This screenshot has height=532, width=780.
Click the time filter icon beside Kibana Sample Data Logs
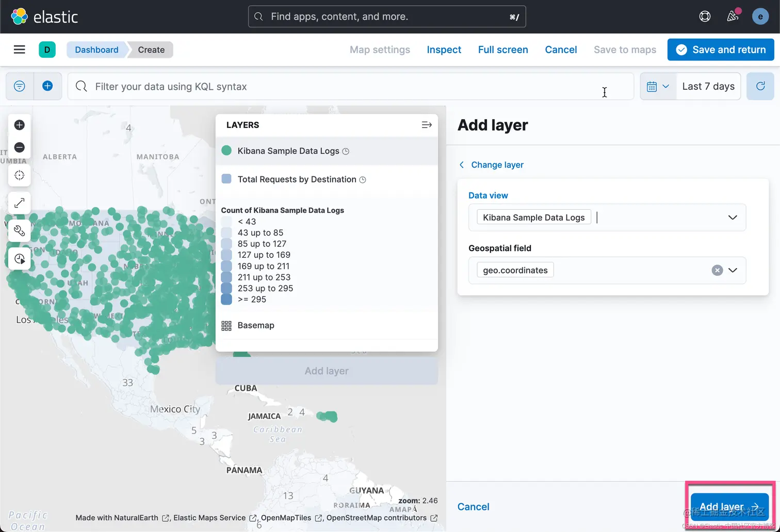tap(346, 151)
